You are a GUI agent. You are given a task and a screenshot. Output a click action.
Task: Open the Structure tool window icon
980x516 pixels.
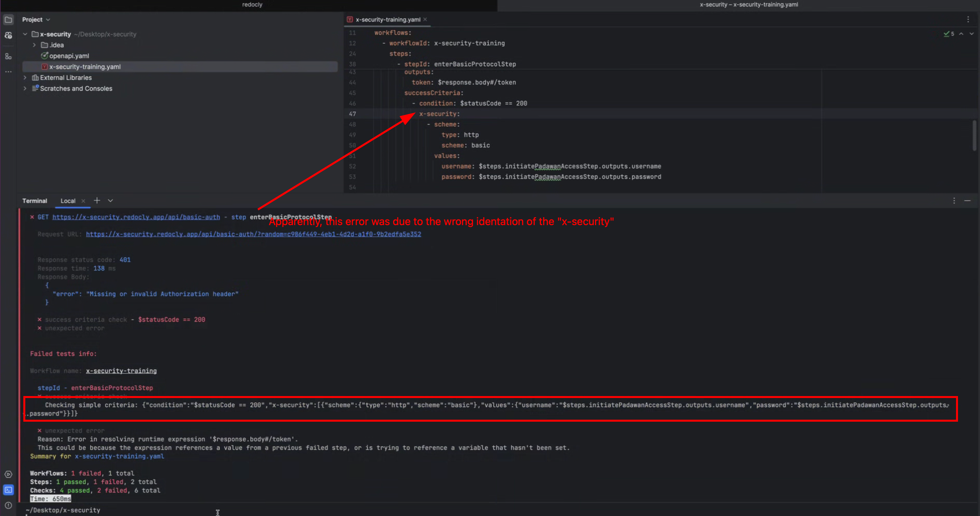tap(8, 56)
